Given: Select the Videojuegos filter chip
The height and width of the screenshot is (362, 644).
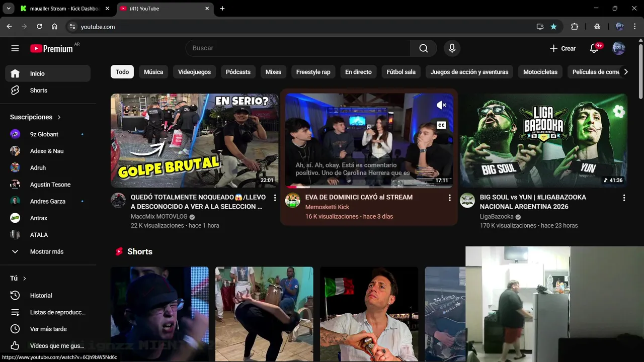Looking at the screenshot, I should [194, 72].
